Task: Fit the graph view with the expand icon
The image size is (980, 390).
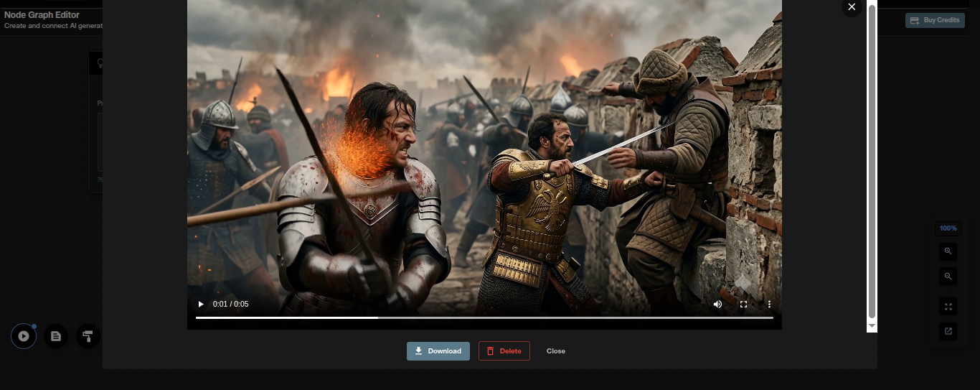Action: 948,307
